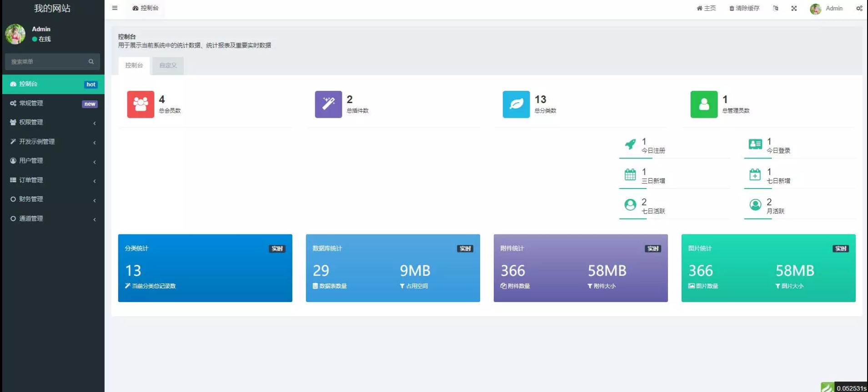Toggle the hamburger sidebar menu icon
868x392 pixels.
click(x=115, y=8)
